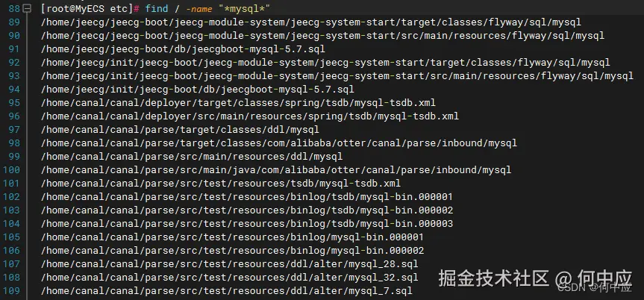Screen dimensions: 644x300
Task: Click the binlog/tsdb/mysql-bin.000003 path
Action: [x=247, y=224]
